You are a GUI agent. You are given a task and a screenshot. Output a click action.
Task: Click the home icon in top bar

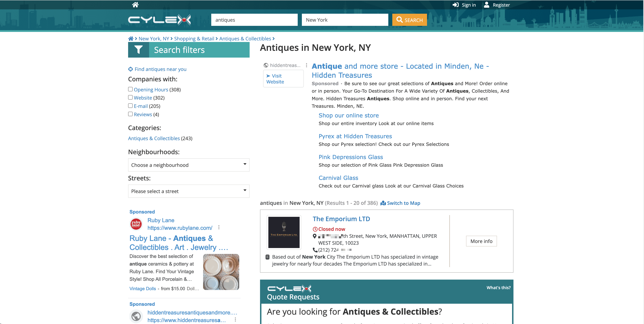pos(135,5)
